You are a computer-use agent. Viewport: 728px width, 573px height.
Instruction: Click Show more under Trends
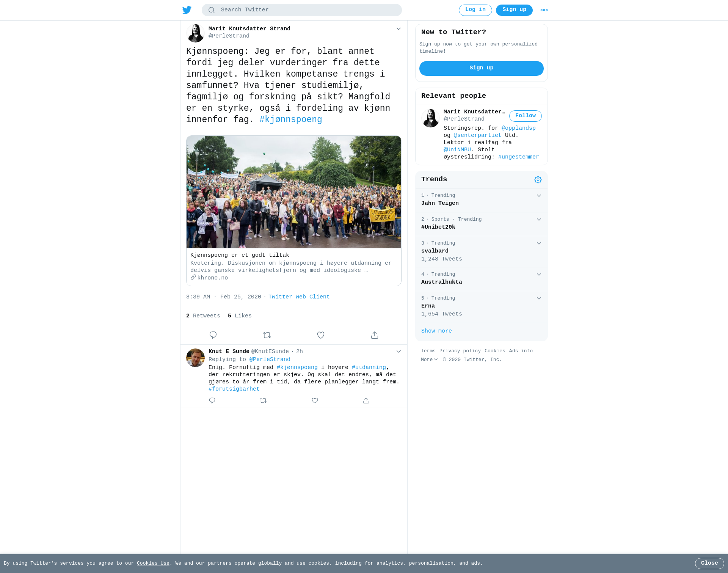click(x=436, y=331)
